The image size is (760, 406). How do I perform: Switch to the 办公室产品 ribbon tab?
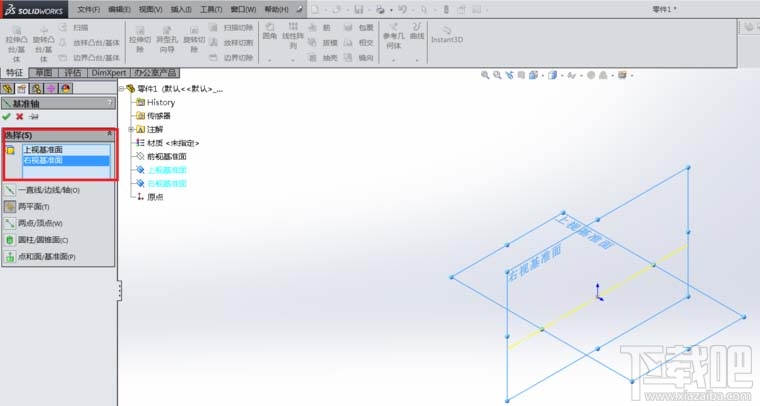click(x=155, y=73)
